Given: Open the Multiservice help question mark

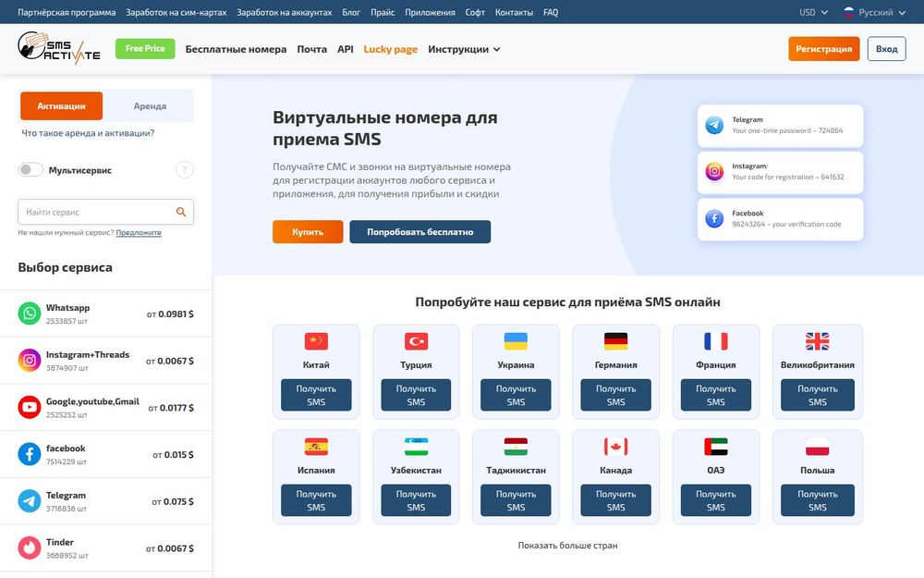Looking at the screenshot, I should (185, 170).
